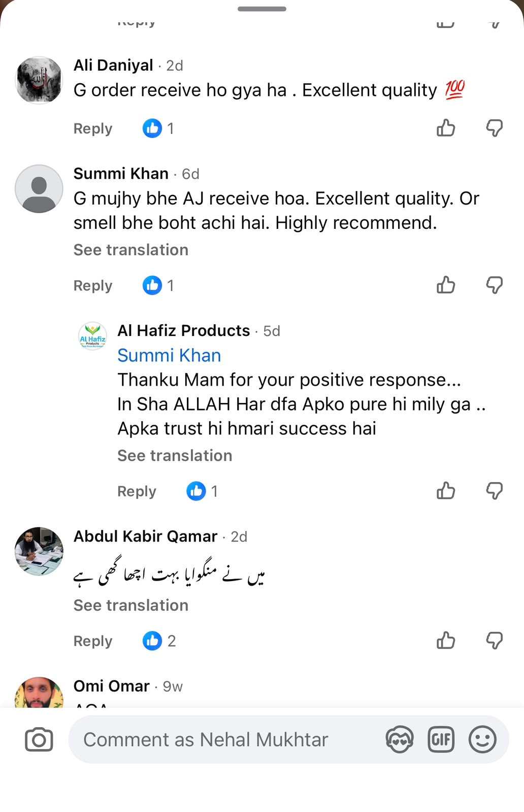This screenshot has width=524, height=812.
Task: Open the blue Summi Khan mention link
Action: [169, 355]
